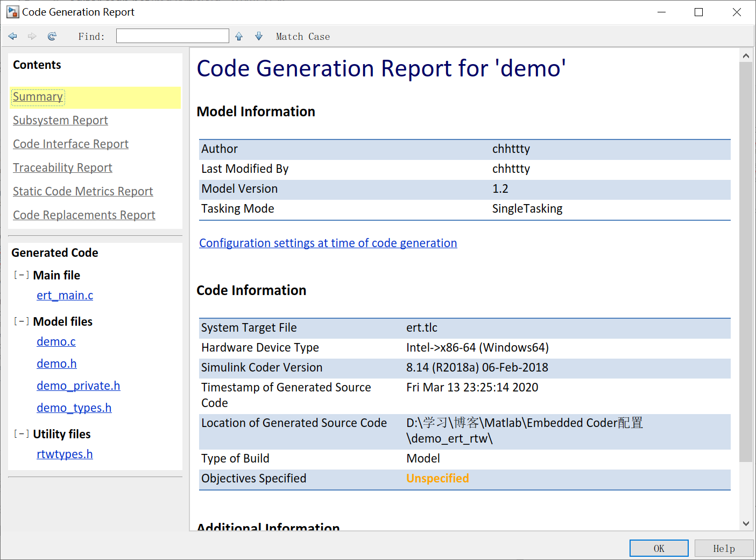Open the rtwtypes.h utility file
The height and width of the screenshot is (560, 756).
point(65,454)
